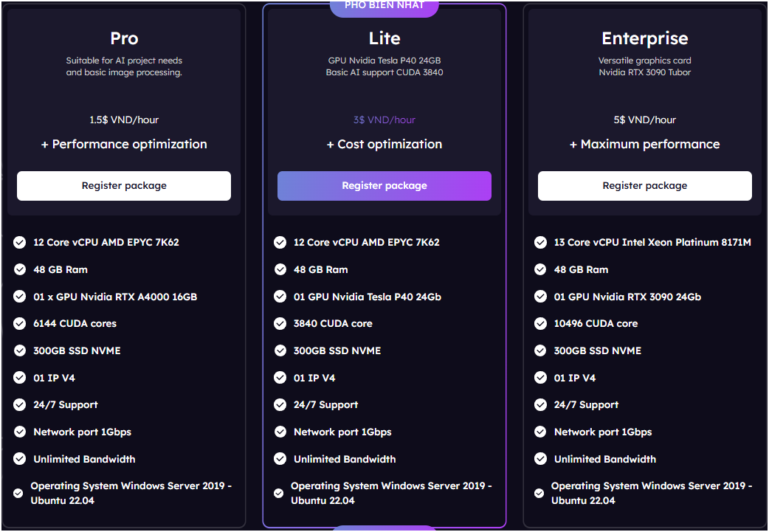The height and width of the screenshot is (532, 769).
Task: Click the Lite plan title heading
Action: pos(384,38)
